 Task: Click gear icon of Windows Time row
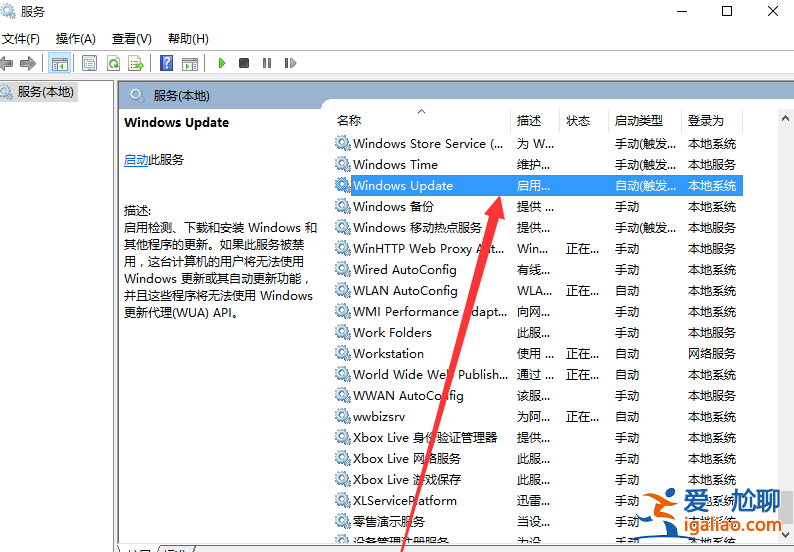click(x=343, y=164)
